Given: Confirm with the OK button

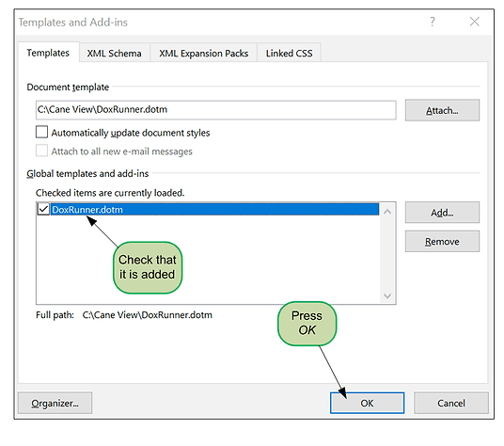Looking at the screenshot, I should (367, 403).
